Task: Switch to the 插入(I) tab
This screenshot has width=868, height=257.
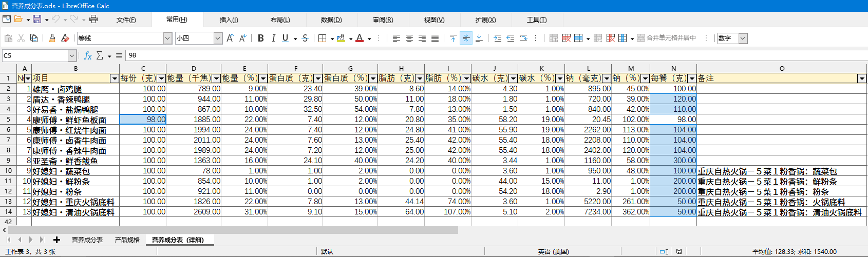Action: pos(229,20)
